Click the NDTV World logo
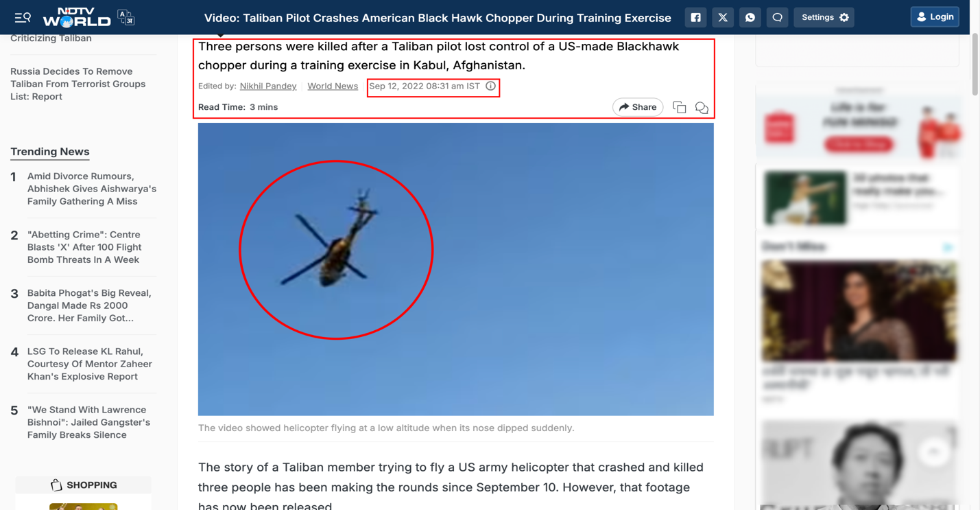Image resolution: width=980 pixels, height=510 pixels. tap(76, 17)
